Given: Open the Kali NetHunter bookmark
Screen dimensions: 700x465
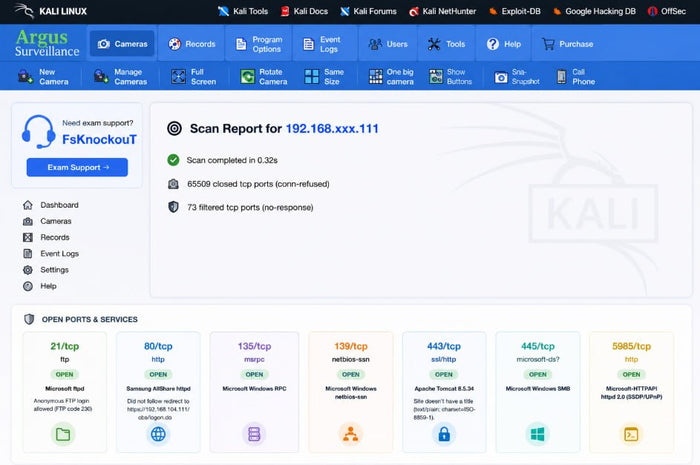Looking at the screenshot, I should coord(443,11).
